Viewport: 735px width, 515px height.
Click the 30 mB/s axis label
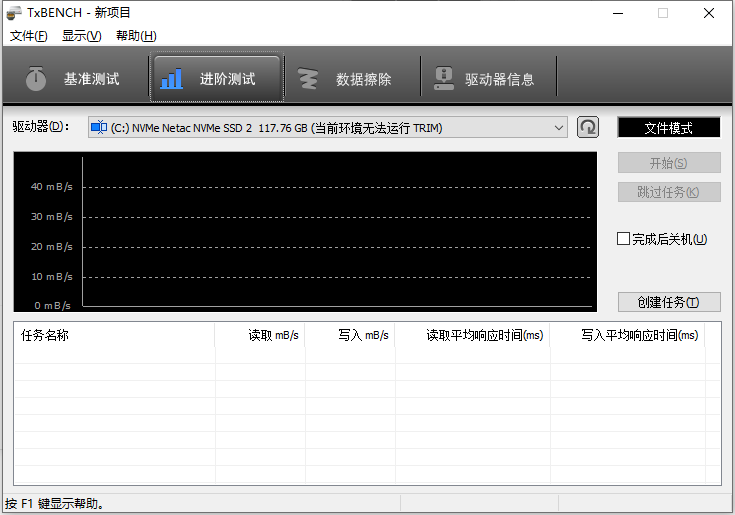pyautogui.click(x=52, y=216)
